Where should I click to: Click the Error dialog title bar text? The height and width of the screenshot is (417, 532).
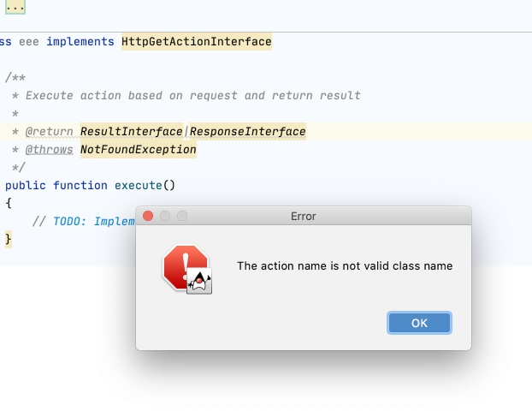click(x=304, y=217)
